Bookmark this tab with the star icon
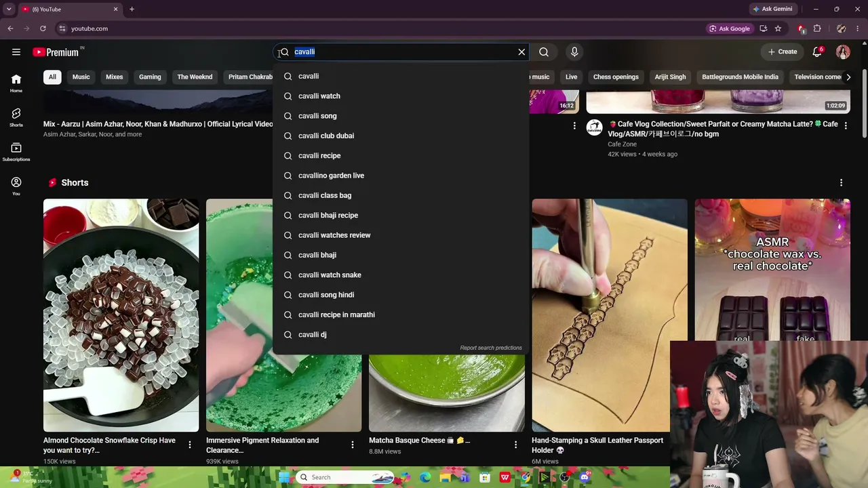Image resolution: width=868 pixels, height=488 pixels. [778, 28]
